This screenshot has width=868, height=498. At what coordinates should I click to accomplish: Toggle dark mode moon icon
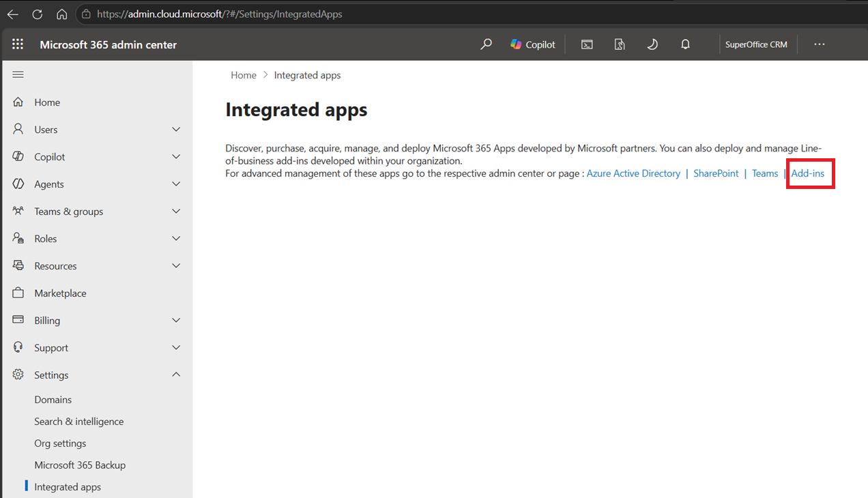coord(652,44)
